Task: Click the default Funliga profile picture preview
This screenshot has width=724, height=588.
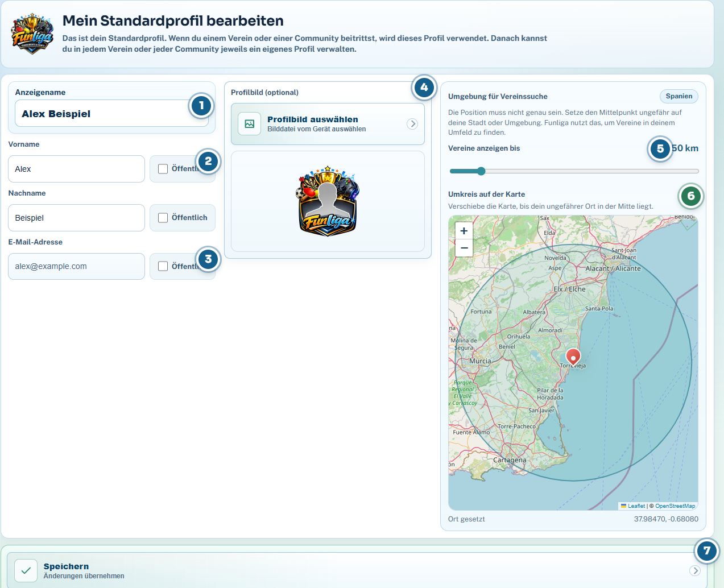Action: click(328, 201)
